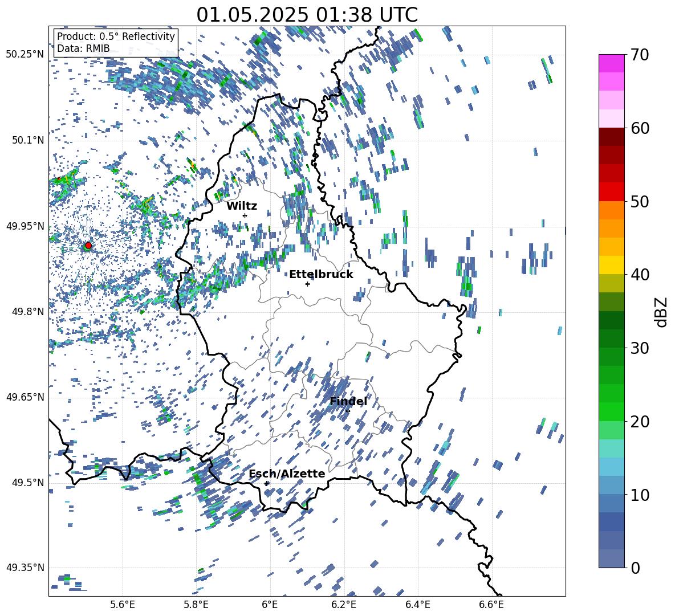Click the dark red 60 dBZ colorbar segment
The width and height of the screenshot is (675, 616).
click(611, 137)
